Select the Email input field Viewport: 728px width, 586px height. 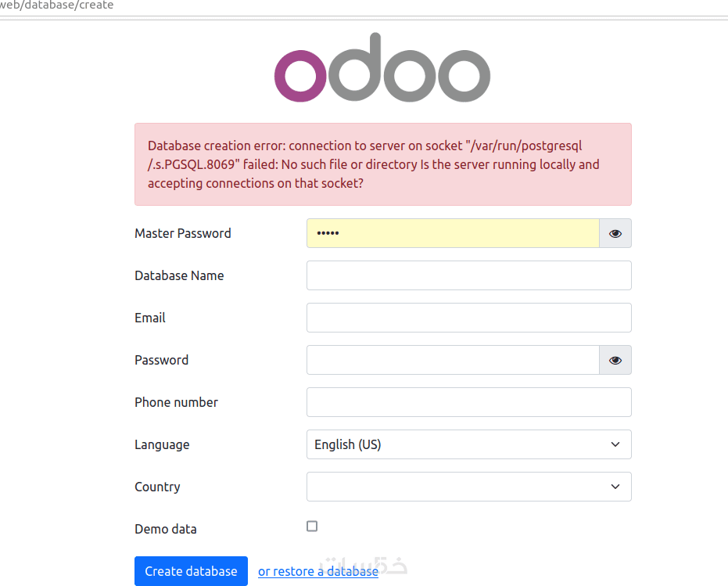(468, 318)
